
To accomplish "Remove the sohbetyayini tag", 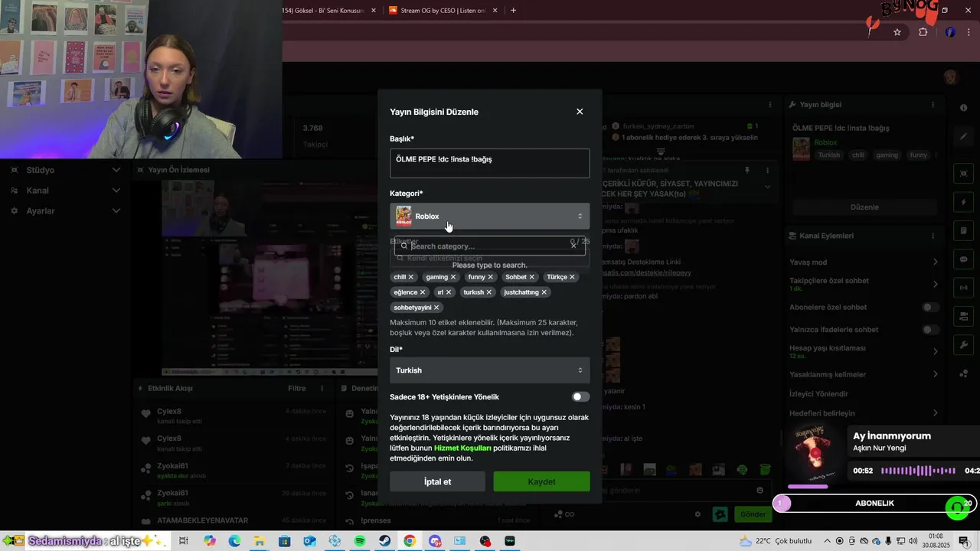I will coord(436,308).
